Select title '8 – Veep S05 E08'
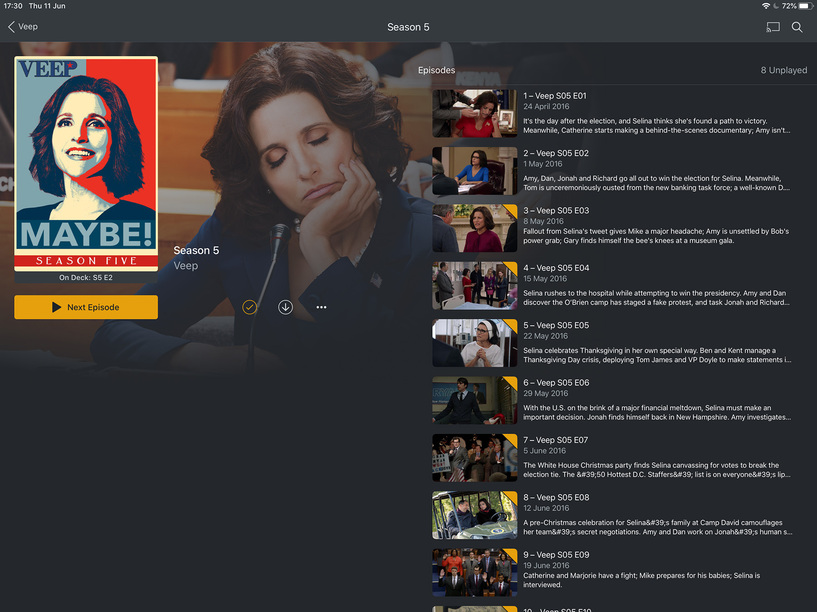 (x=556, y=497)
